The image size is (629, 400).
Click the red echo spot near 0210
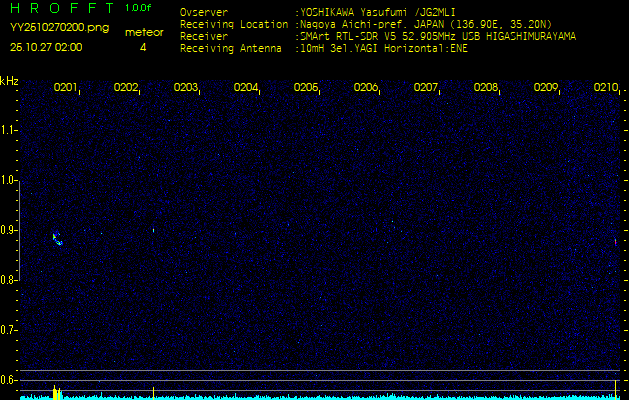point(615,242)
